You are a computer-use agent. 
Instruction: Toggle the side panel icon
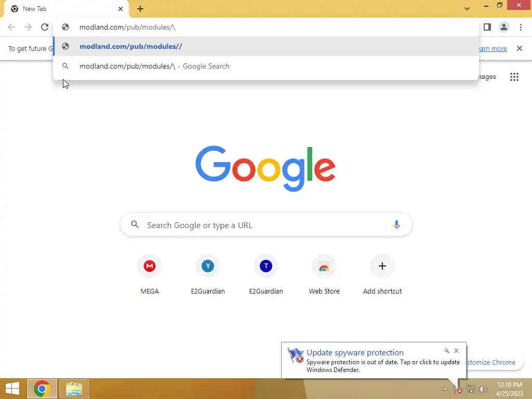pyautogui.click(x=487, y=27)
